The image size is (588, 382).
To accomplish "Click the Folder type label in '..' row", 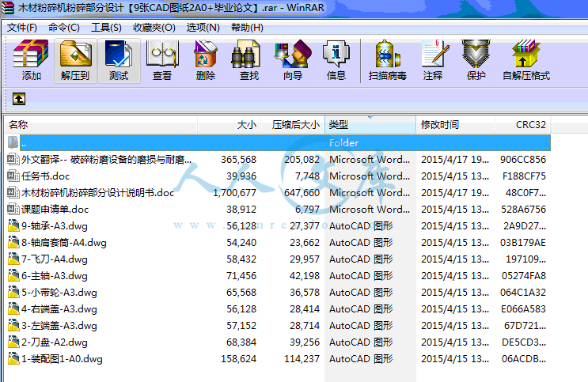I will pos(344,143).
